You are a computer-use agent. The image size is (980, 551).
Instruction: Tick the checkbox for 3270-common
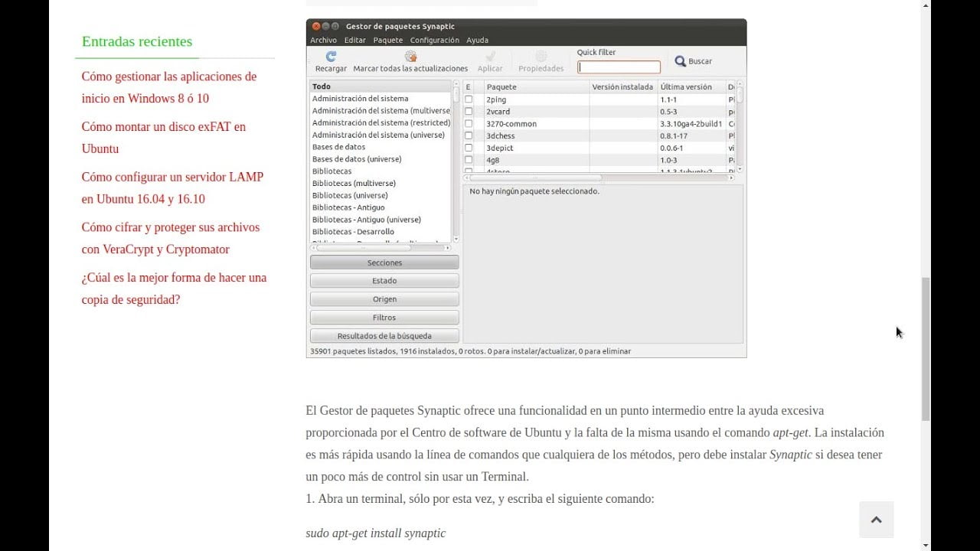pos(469,124)
